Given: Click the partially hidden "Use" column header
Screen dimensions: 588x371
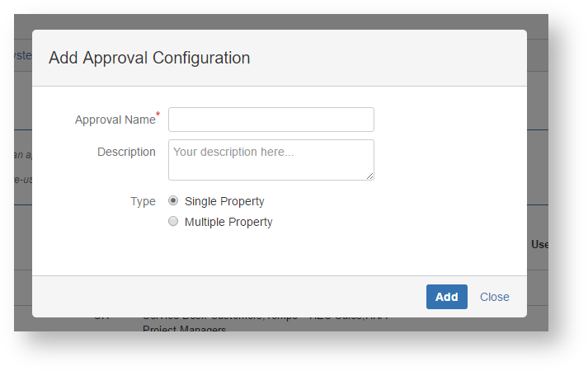Looking at the screenshot, I should (x=539, y=245).
